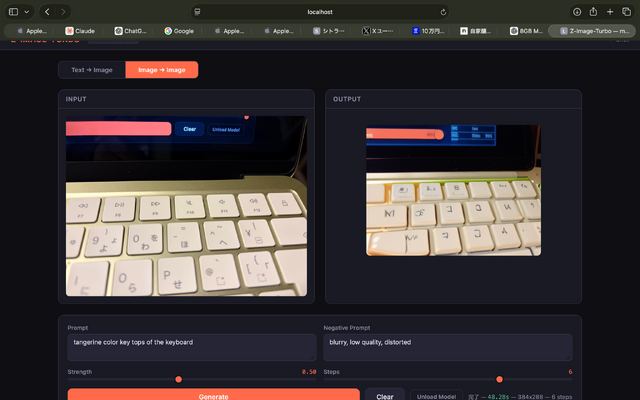Open the Safari downloads icon

(x=577, y=11)
